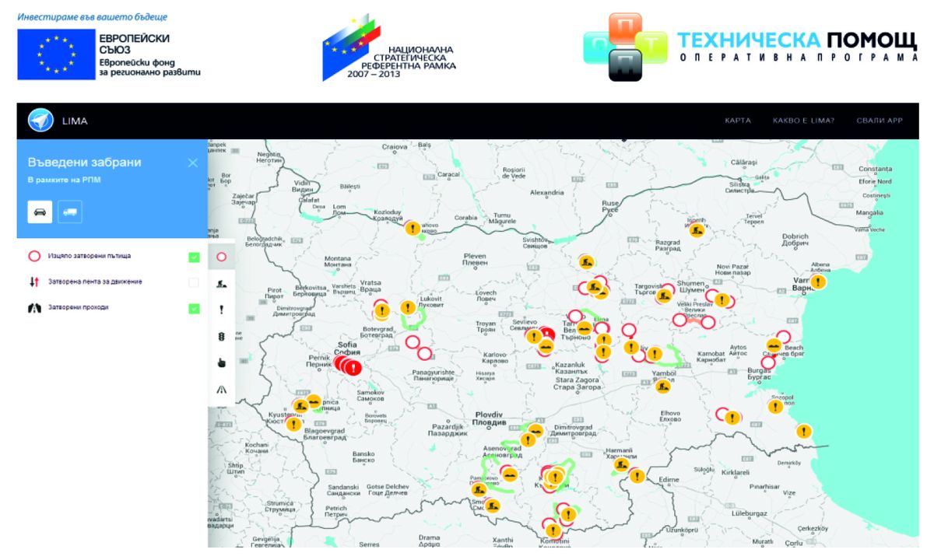
Task: Open the pointing hand category icon
Action: coord(222,362)
